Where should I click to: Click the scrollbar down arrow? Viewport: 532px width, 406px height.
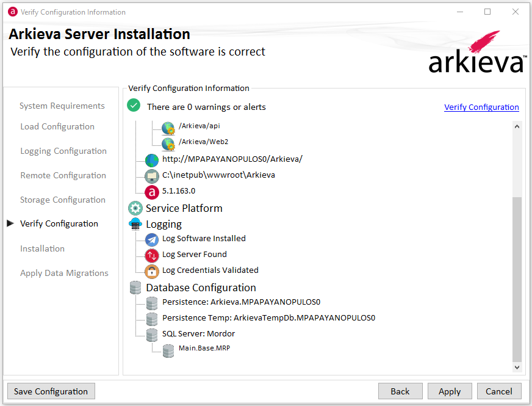tap(517, 368)
